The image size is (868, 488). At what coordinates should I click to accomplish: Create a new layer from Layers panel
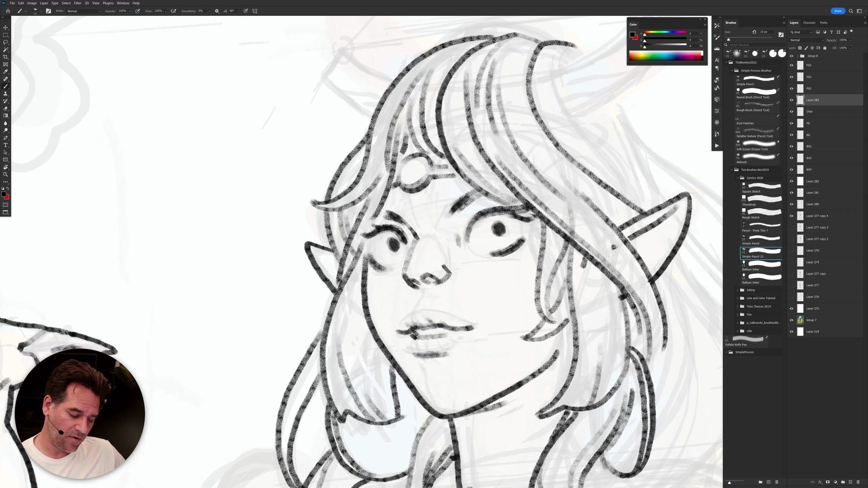coord(850,482)
